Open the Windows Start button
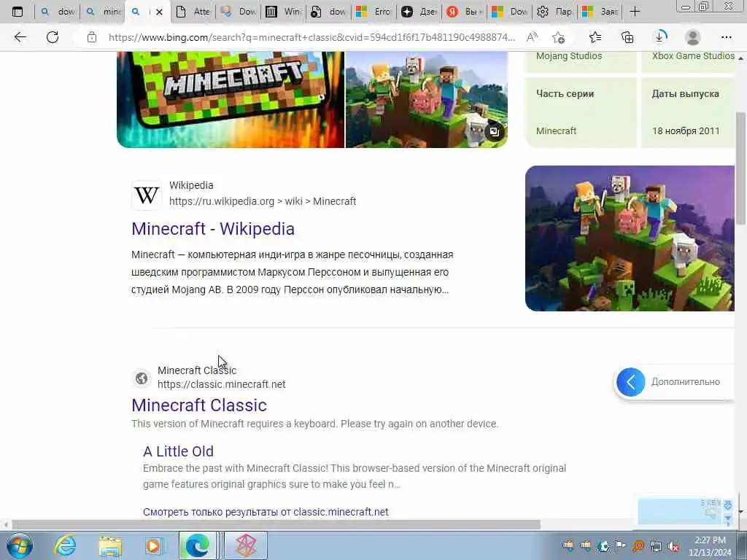The image size is (747, 560). pyautogui.click(x=20, y=545)
